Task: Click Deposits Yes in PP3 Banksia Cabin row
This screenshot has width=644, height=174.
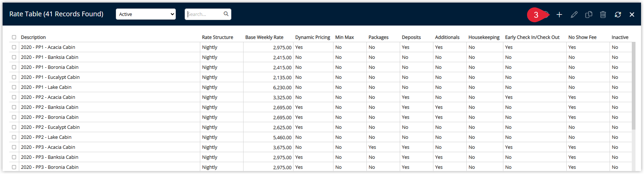Action: pos(406,157)
